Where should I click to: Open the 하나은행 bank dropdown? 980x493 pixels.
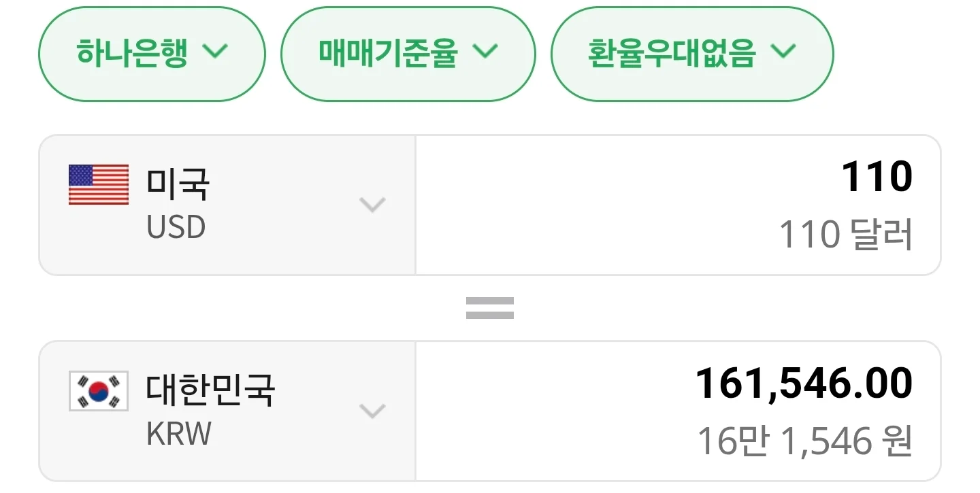[133, 53]
